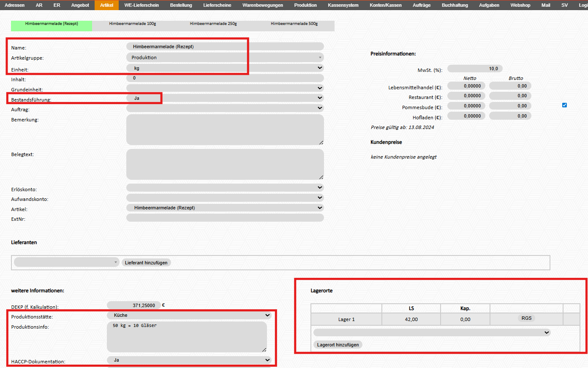Open the Produktionsstätte dropdown showing Küche
The image size is (588, 368).
pyautogui.click(x=189, y=316)
